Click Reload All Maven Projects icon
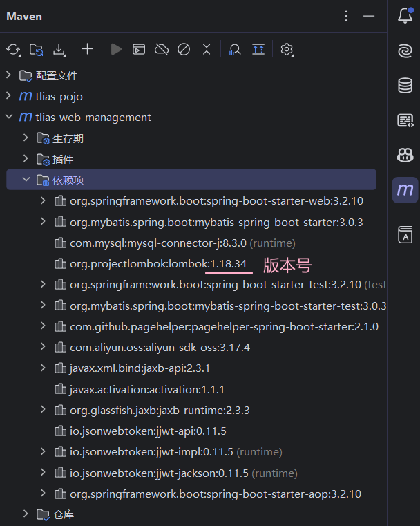Image resolution: width=420 pixels, height=526 pixels. tap(14, 49)
